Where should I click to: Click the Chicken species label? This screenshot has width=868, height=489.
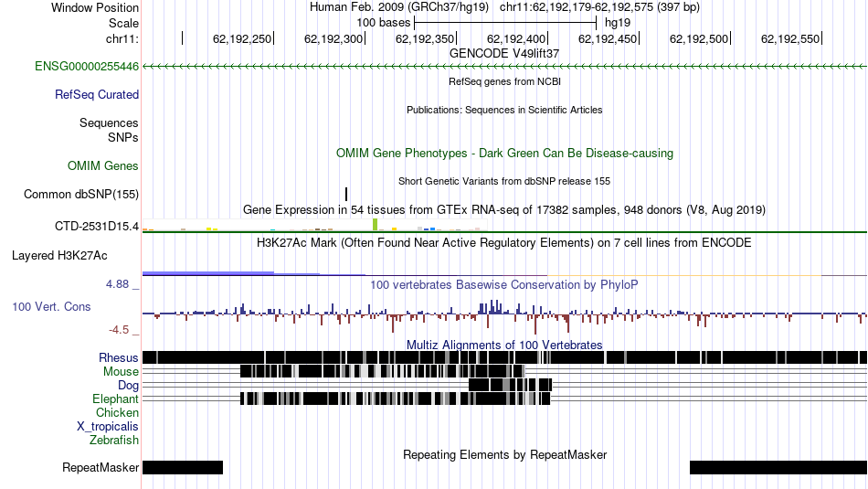pos(117,413)
